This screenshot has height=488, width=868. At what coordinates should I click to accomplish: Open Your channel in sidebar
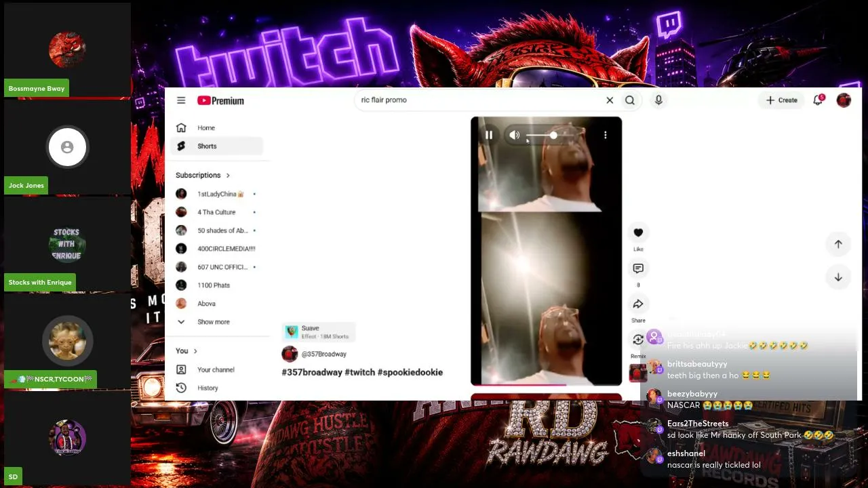click(218, 369)
